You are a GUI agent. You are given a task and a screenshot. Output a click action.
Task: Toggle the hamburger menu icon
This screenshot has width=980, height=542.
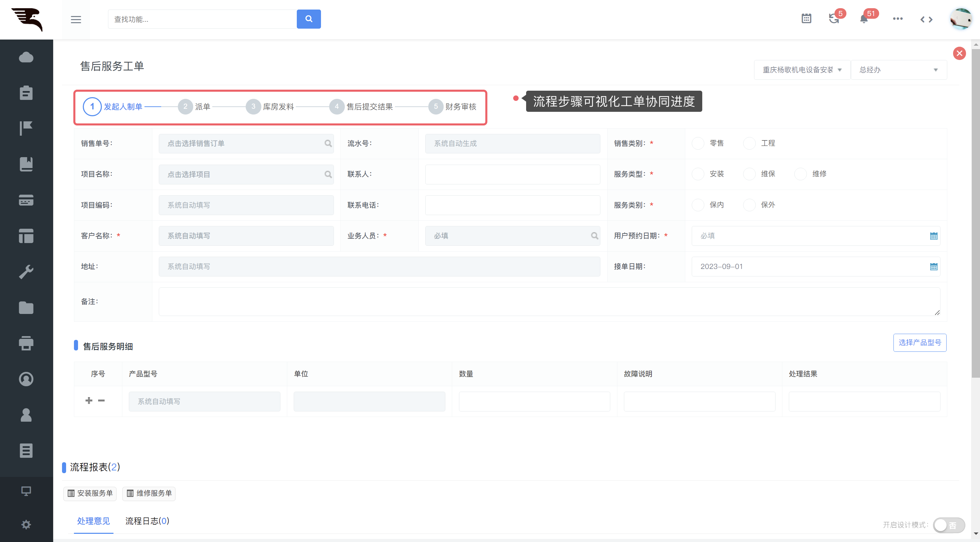76,19
